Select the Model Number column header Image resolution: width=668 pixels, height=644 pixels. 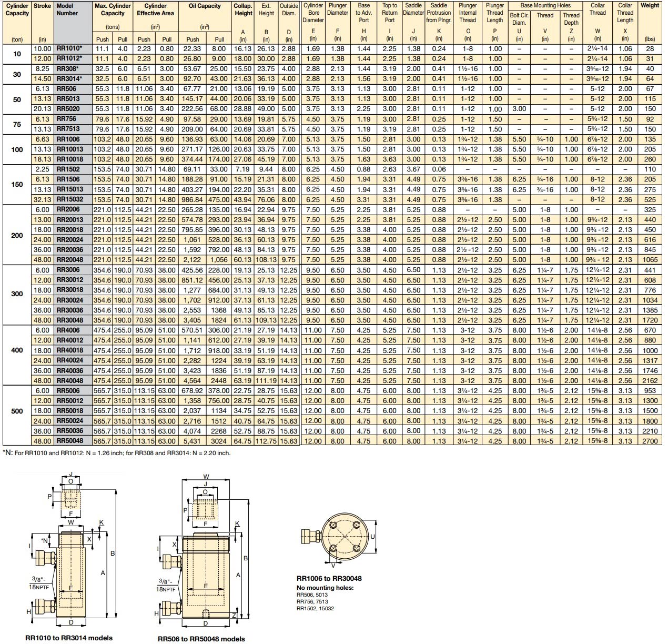tap(67, 9)
